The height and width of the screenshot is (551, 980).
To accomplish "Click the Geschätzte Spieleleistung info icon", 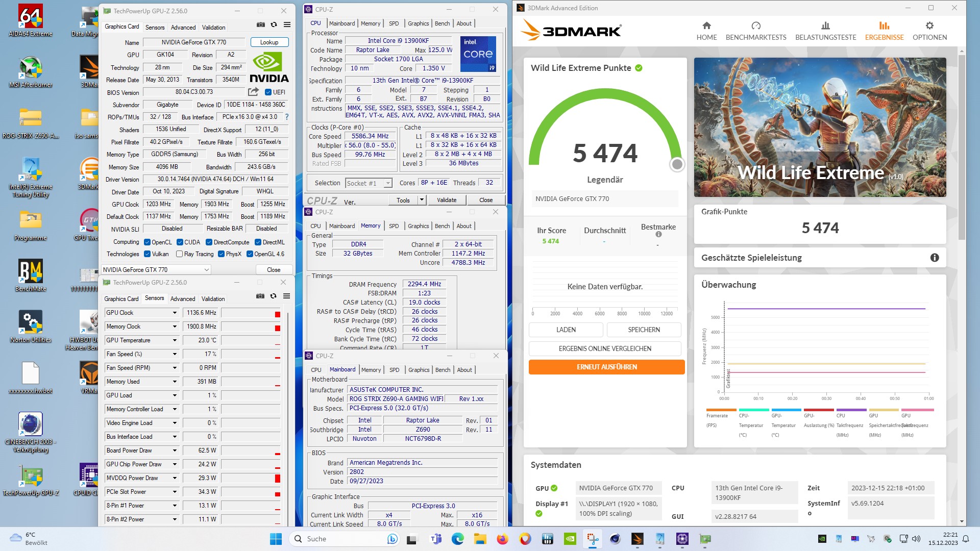I will tap(935, 258).
